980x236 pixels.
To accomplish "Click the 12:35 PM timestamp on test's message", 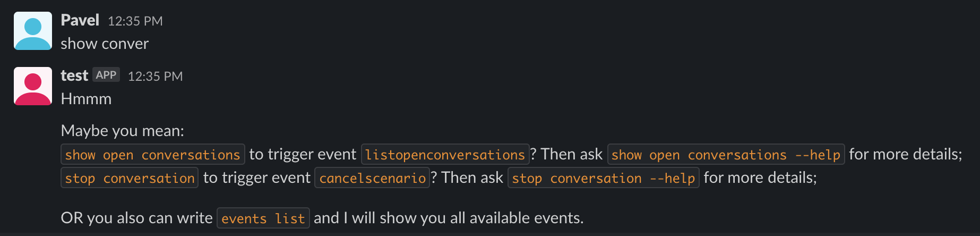I will (x=156, y=77).
